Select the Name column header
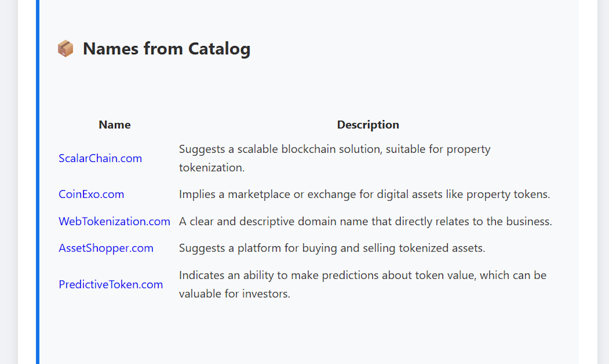Viewport: 609px width, 364px height. click(x=114, y=125)
